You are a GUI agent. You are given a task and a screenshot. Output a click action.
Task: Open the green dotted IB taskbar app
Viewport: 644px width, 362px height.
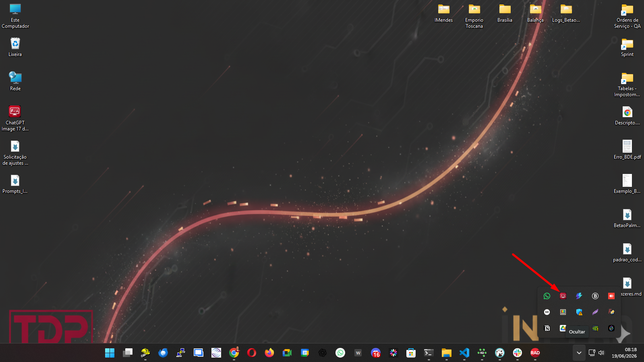[x=482, y=353]
